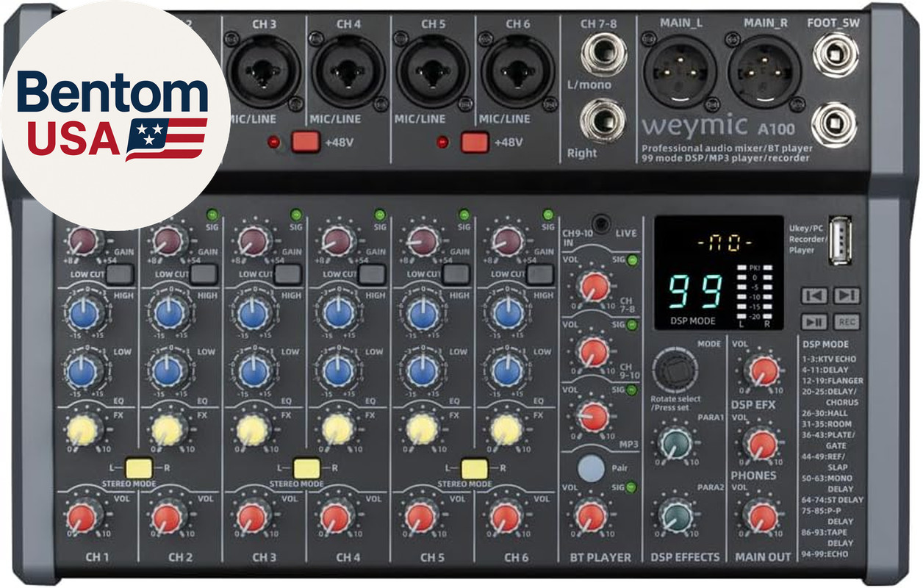Click the CH 7-8 L/mono input jack
Viewport: 923px width, 588px height.
603,54
